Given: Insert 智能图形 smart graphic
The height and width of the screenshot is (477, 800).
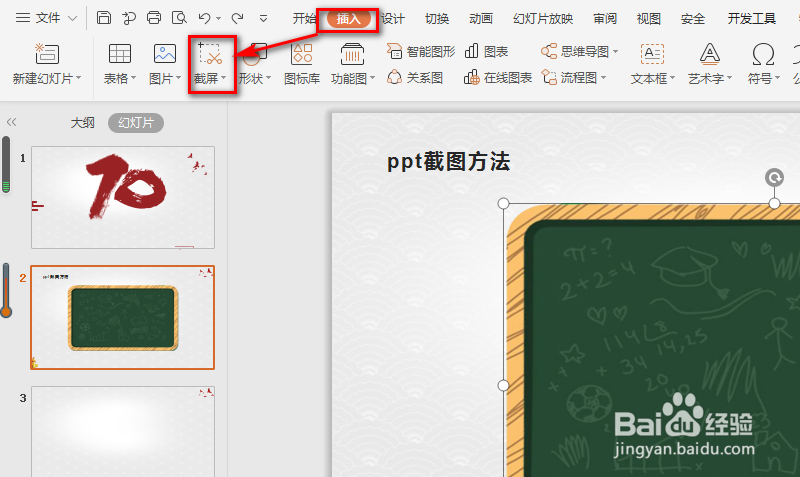Looking at the screenshot, I should [x=421, y=52].
